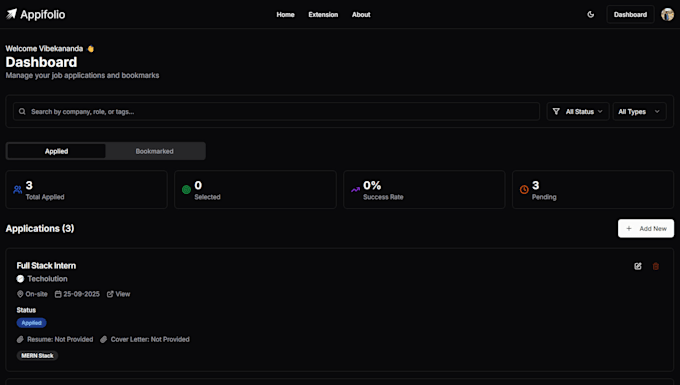This screenshot has height=385, width=680.
Task: Click Add New application button
Action: pos(646,228)
